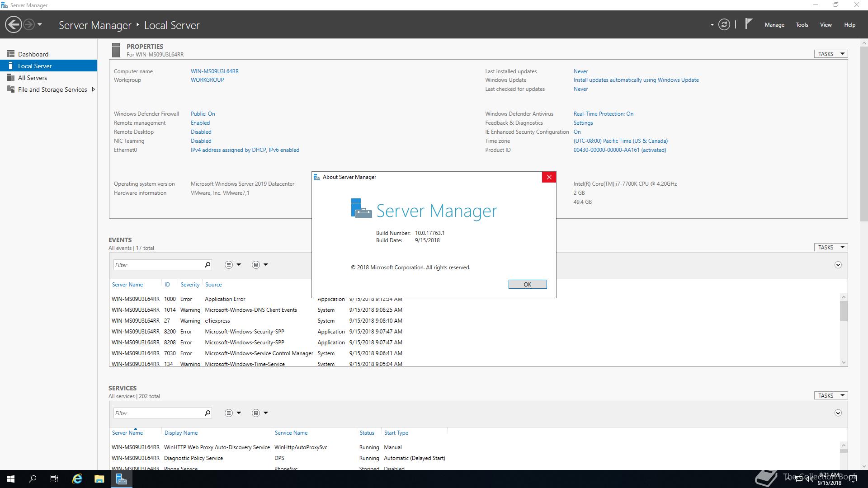
Task: Expand the Events section chevron
Action: point(838,265)
